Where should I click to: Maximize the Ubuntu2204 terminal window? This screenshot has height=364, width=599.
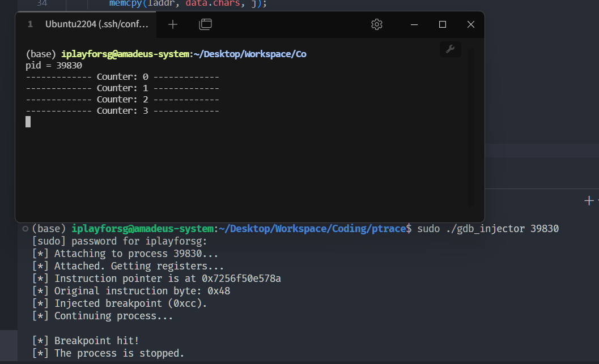point(443,24)
